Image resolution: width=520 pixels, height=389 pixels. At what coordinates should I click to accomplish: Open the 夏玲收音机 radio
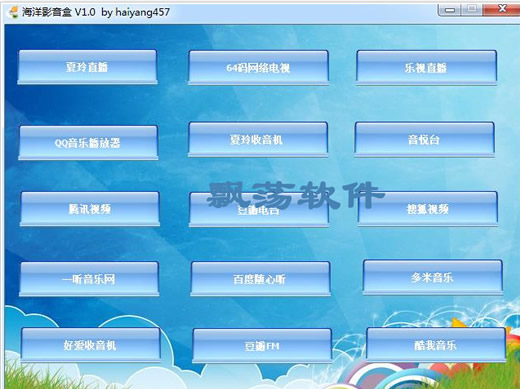point(258,139)
